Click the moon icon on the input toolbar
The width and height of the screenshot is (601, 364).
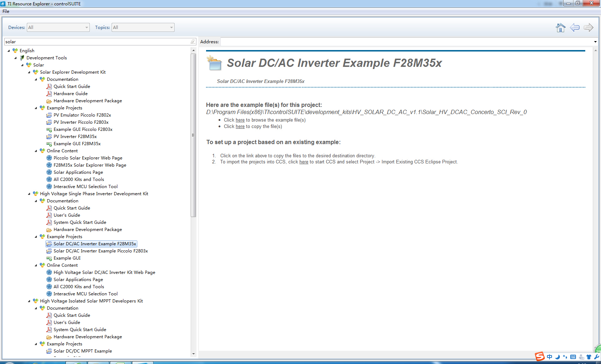pos(557,357)
